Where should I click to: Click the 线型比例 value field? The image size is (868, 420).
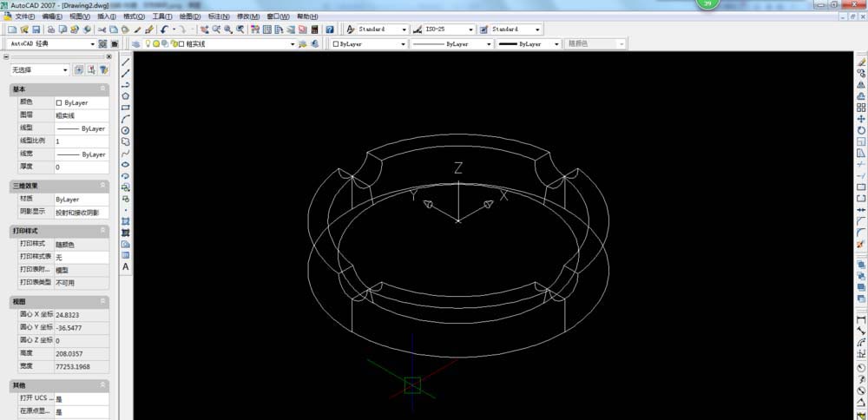pyautogui.click(x=82, y=141)
